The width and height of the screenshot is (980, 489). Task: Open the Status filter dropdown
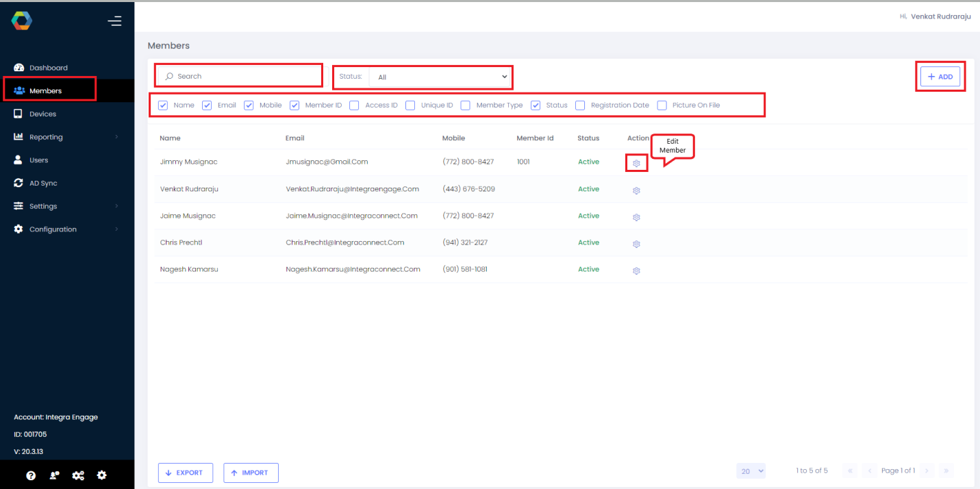pos(440,77)
